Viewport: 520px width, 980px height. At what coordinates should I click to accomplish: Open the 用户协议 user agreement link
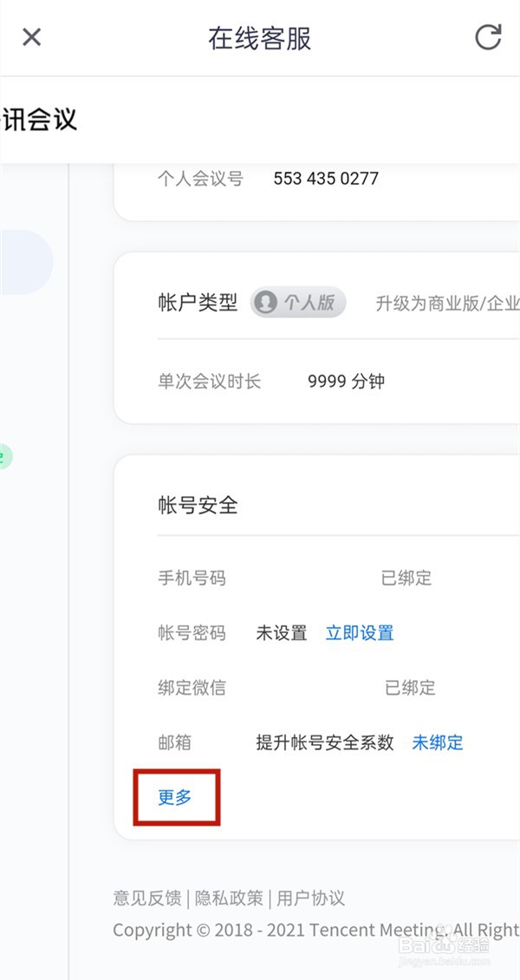coord(310,898)
